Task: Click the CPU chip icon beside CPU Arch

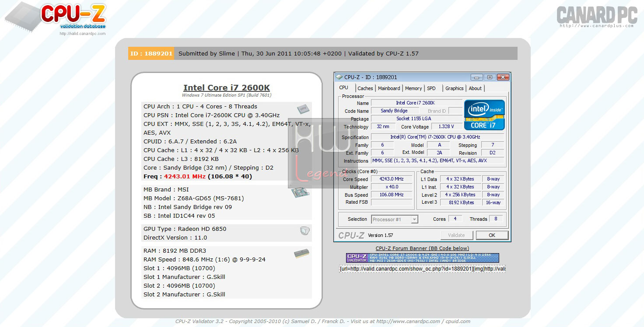Action: (302, 109)
